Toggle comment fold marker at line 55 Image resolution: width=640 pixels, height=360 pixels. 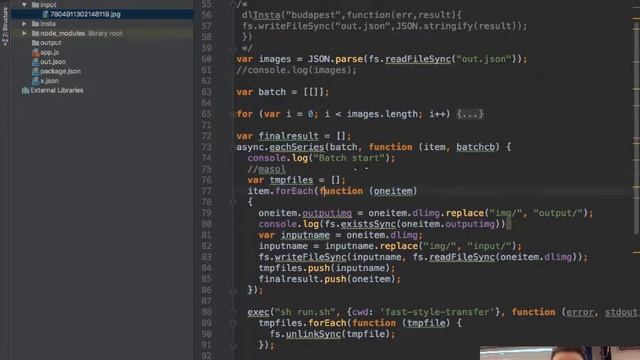point(233,4)
